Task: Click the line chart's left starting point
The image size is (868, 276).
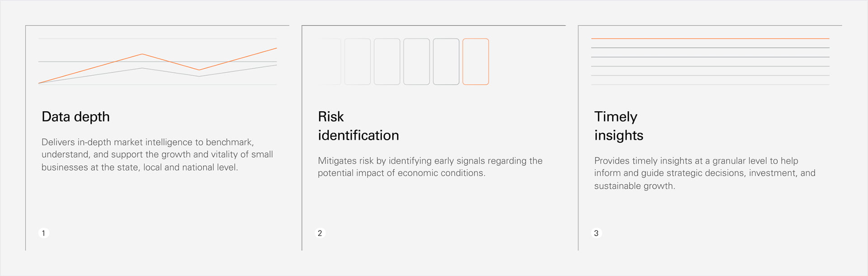Action: pyautogui.click(x=39, y=83)
